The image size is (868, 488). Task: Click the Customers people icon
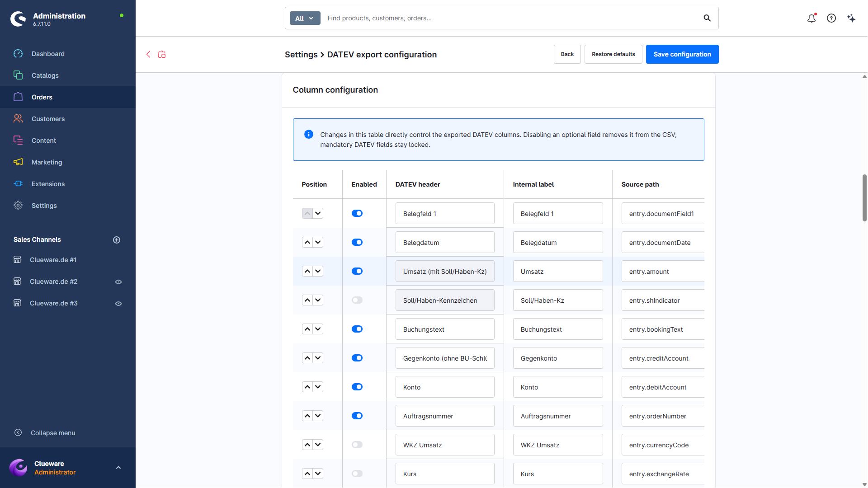click(18, 119)
